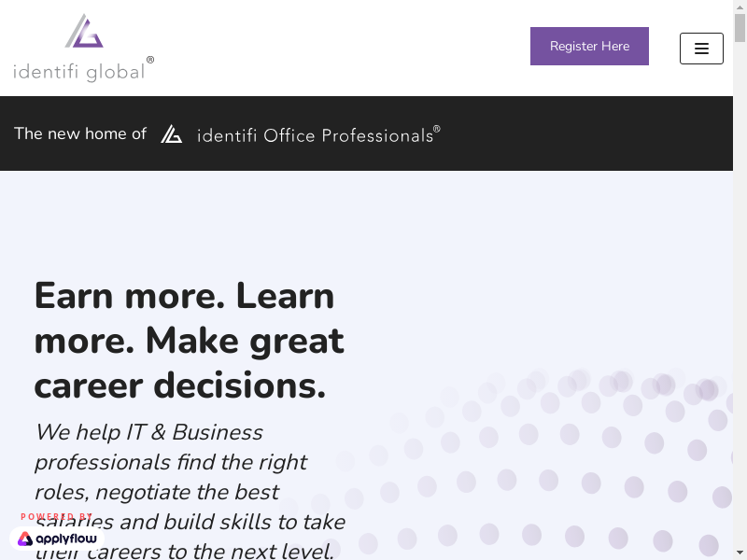Click "The new home of" banner text
The height and width of the screenshot is (560, 747).
[80, 133]
